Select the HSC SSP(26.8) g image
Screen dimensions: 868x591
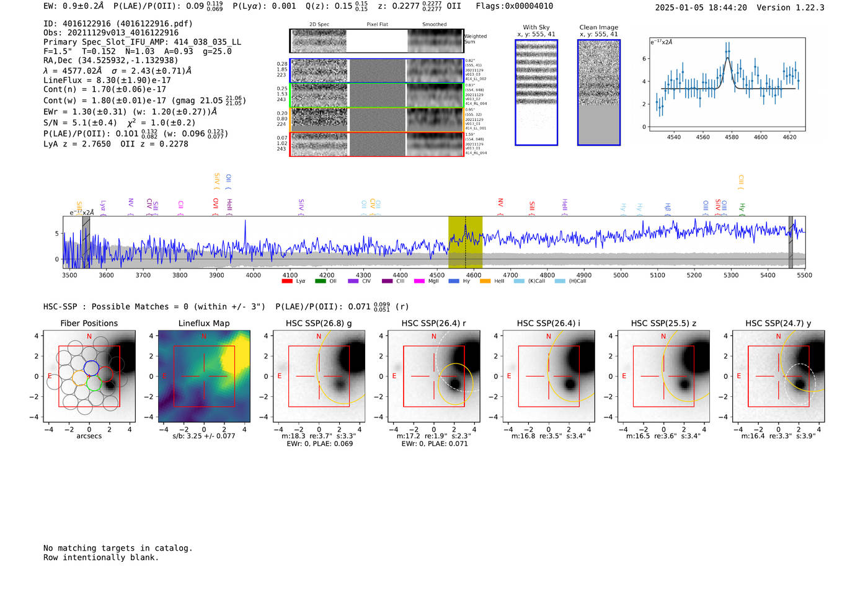pos(319,376)
